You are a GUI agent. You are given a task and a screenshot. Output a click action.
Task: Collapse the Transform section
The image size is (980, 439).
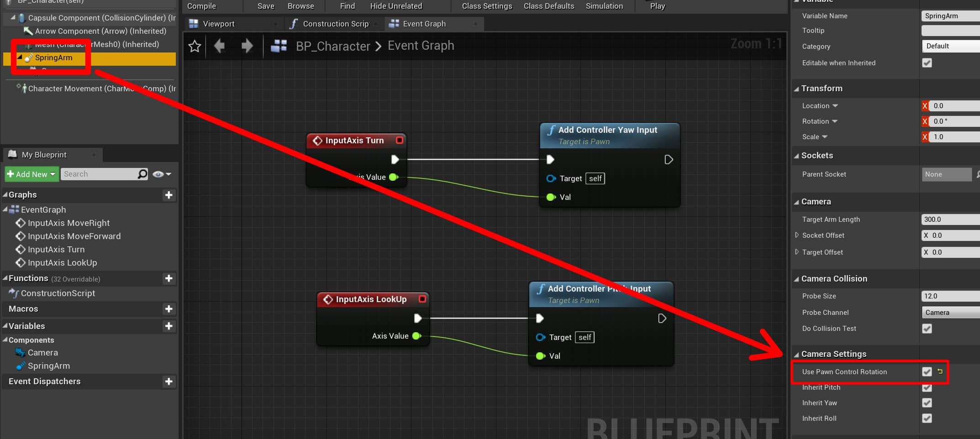(x=796, y=89)
